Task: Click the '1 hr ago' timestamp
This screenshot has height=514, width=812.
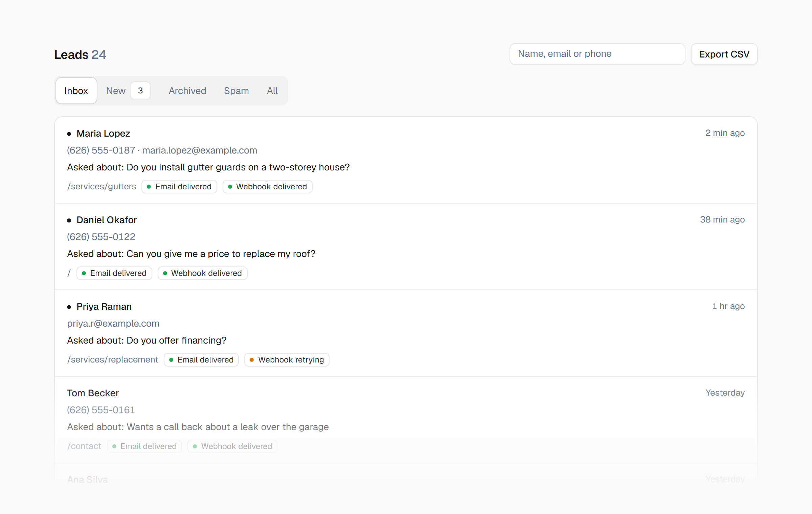Action: click(728, 306)
